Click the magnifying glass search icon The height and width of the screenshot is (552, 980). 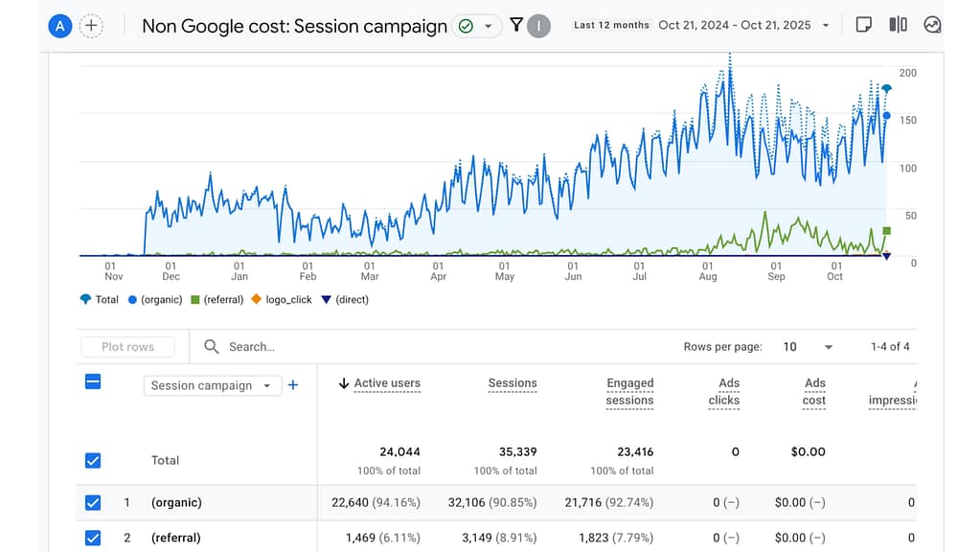click(211, 346)
